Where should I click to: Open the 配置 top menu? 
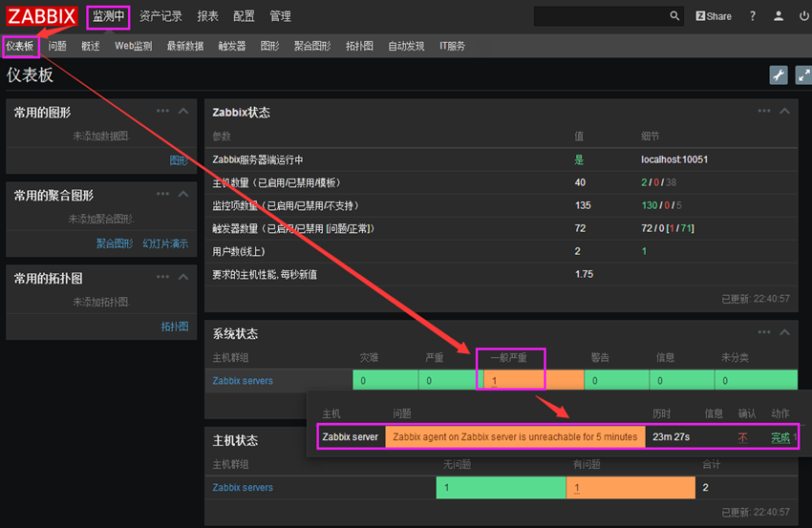click(244, 16)
